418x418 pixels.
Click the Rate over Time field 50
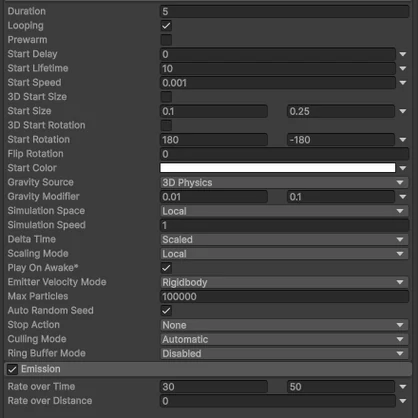pyautogui.click(x=341, y=387)
